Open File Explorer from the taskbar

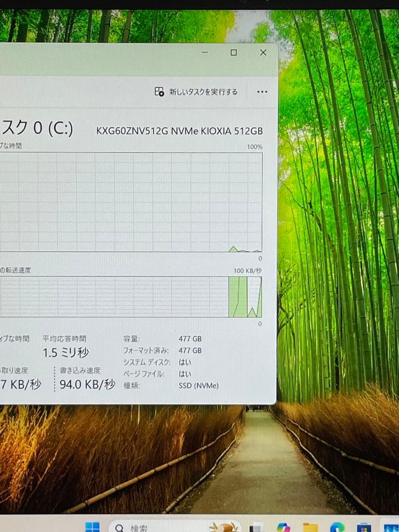coord(312,528)
